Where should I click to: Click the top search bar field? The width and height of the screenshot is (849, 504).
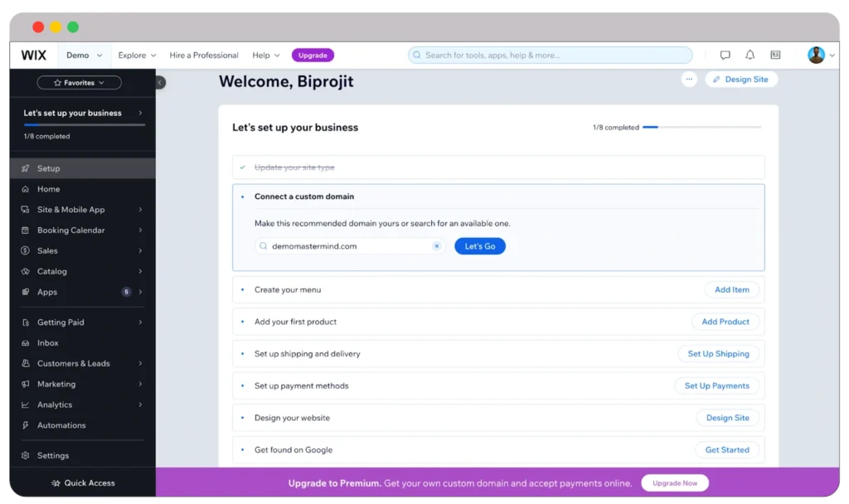tap(550, 56)
